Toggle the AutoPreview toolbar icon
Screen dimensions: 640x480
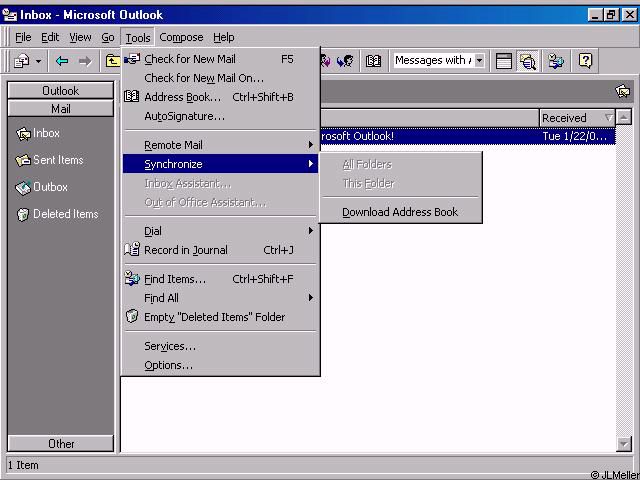(528, 61)
